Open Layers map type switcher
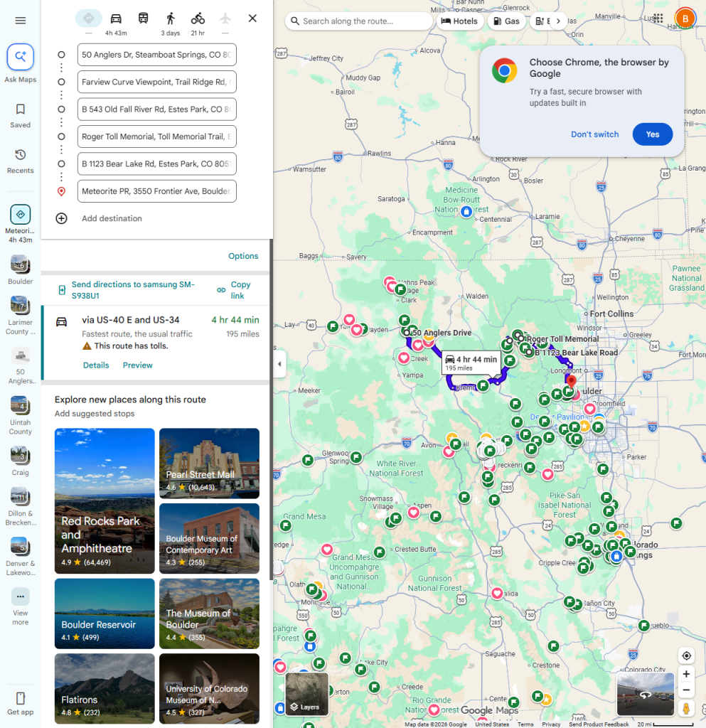This screenshot has height=728, width=706. (307, 694)
